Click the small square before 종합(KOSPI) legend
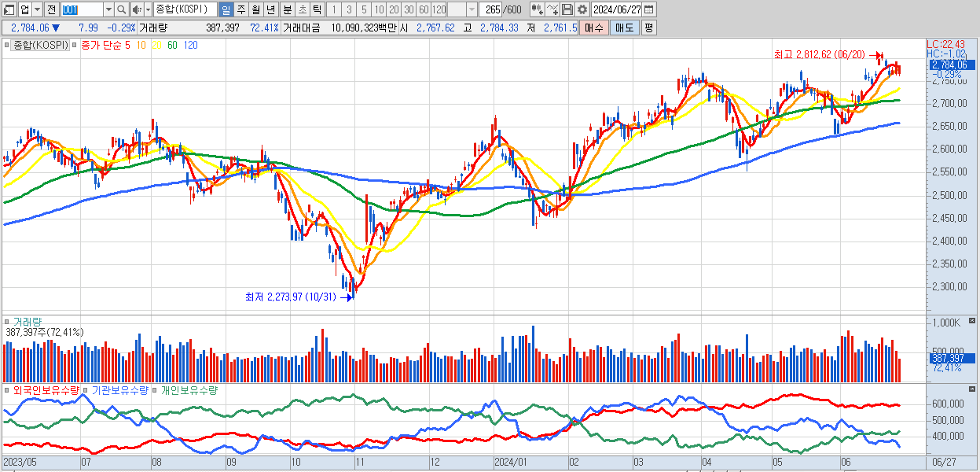 [x=8, y=46]
